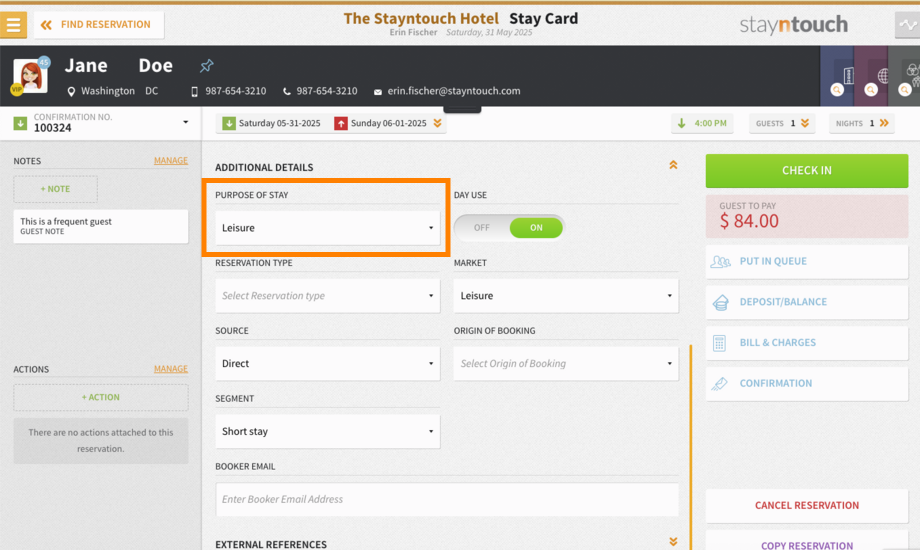Open the frequent guest note
920x550 pixels.
100,226
